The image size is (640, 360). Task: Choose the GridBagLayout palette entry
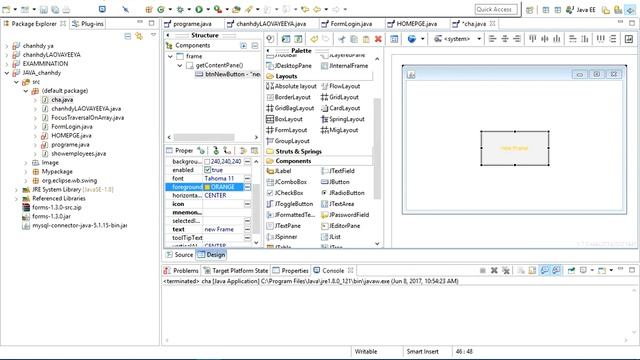click(290, 108)
